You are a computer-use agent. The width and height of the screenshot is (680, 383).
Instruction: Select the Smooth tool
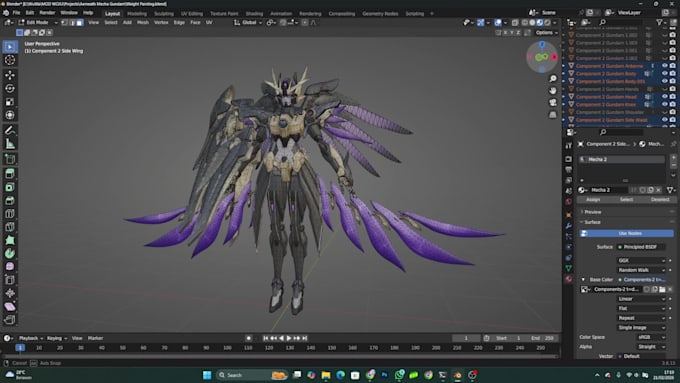(10, 267)
